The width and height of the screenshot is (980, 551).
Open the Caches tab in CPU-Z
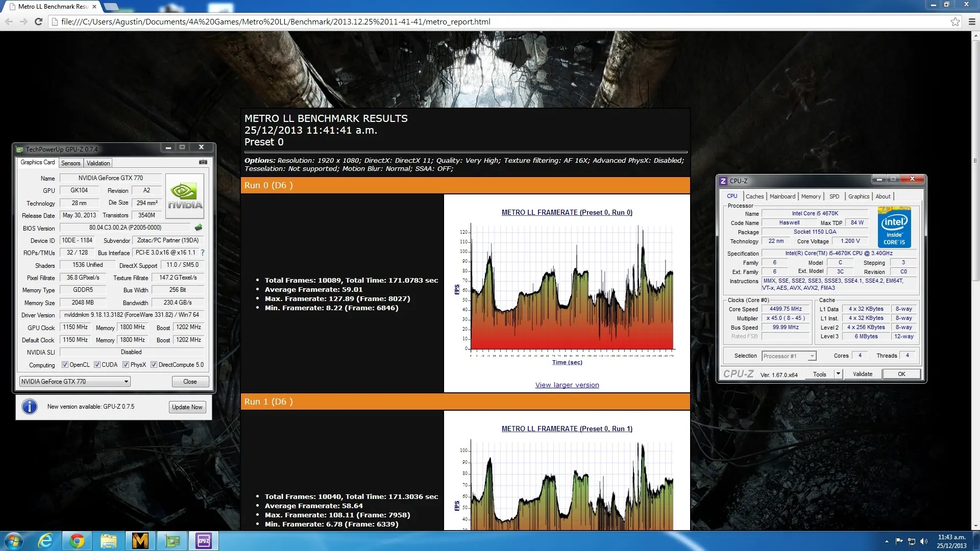(754, 196)
